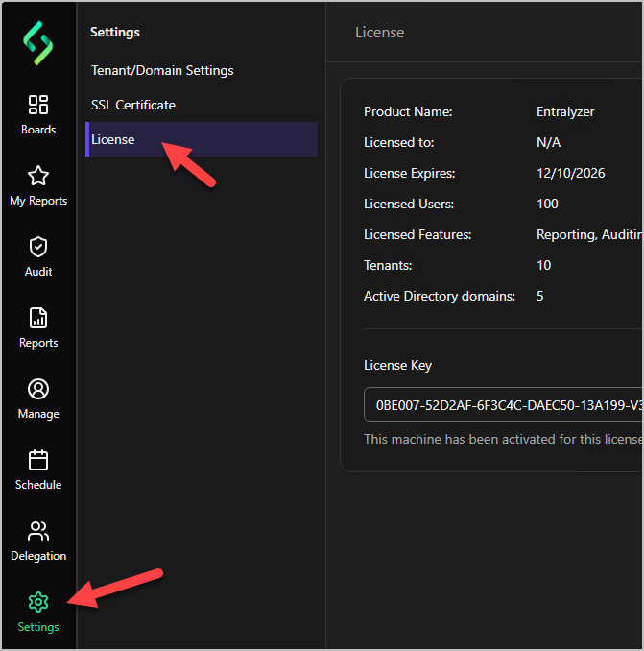The width and height of the screenshot is (644, 651).
Task: Click the Licensed Users value 100
Action: pyautogui.click(x=547, y=204)
